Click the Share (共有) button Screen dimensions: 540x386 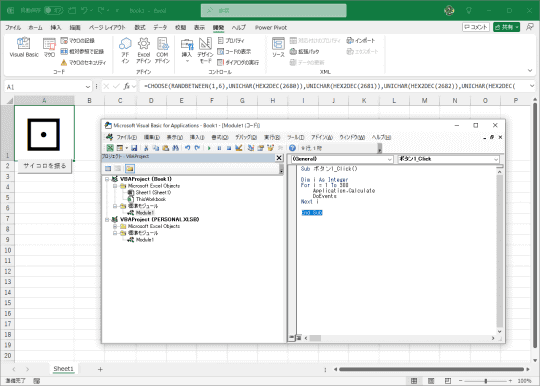pos(506,27)
